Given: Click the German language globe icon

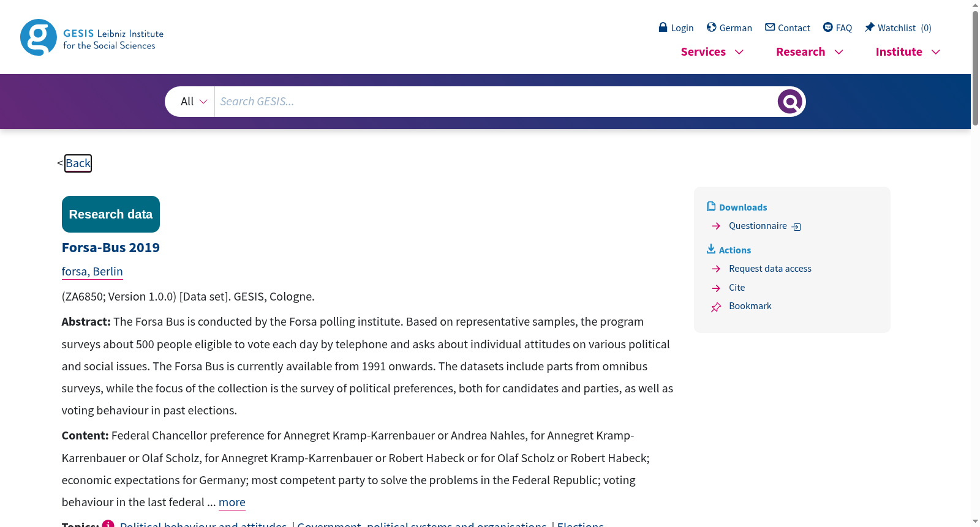Looking at the screenshot, I should [711, 27].
